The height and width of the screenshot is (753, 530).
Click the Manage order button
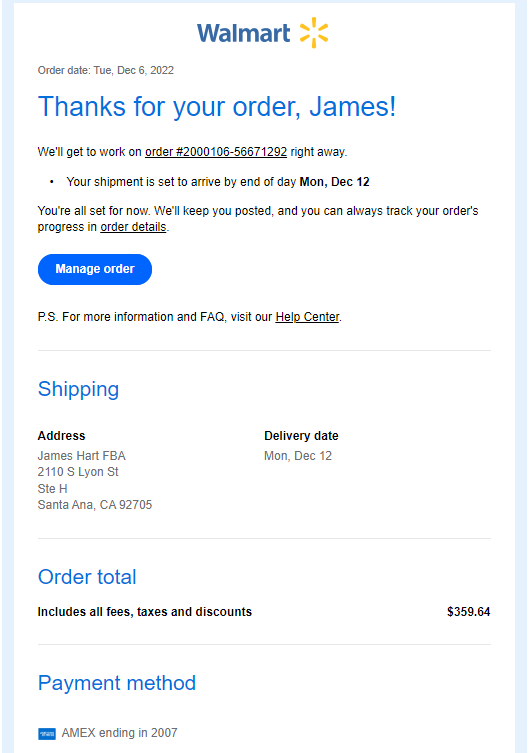[95, 269]
